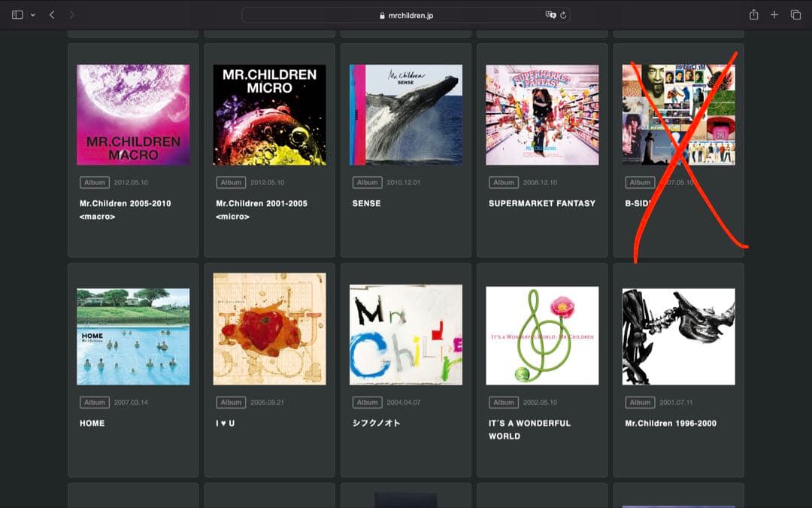Click Album tag beside 2010.12.01
This screenshot has height=508, width=812.
(x=367, y=182)
